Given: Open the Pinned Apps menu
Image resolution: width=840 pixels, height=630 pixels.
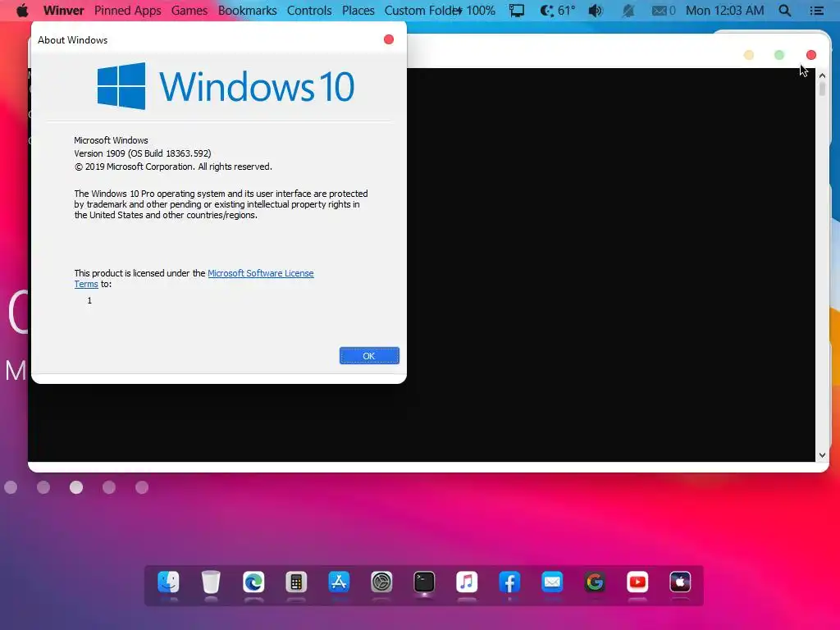Looking at the screenshot, I should [127, 10].
